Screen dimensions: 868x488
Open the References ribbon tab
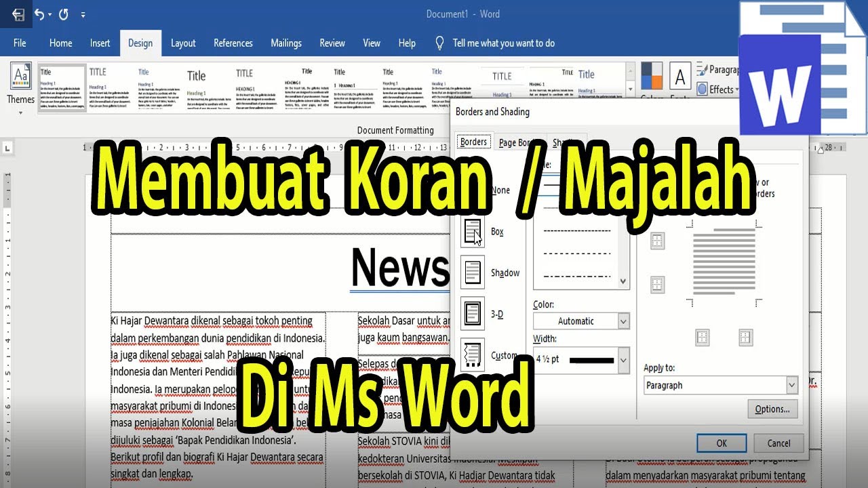tap(233, 43)
